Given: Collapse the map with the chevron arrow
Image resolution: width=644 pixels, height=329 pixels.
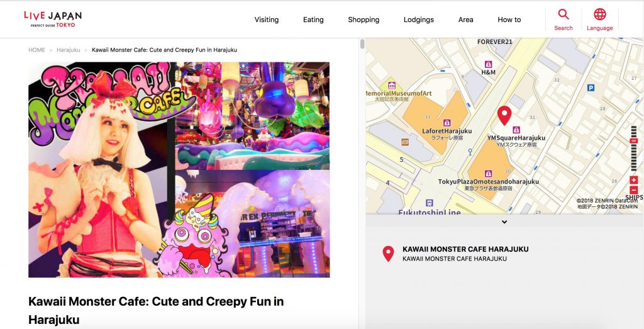Looking at the screenshot, I should pos(504,222).
